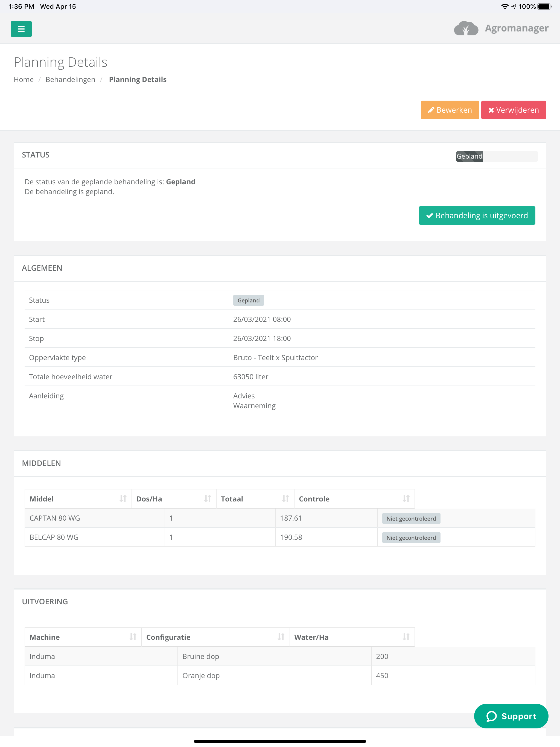Mark Behandeling is uitgevoerd

pos(477,215)
